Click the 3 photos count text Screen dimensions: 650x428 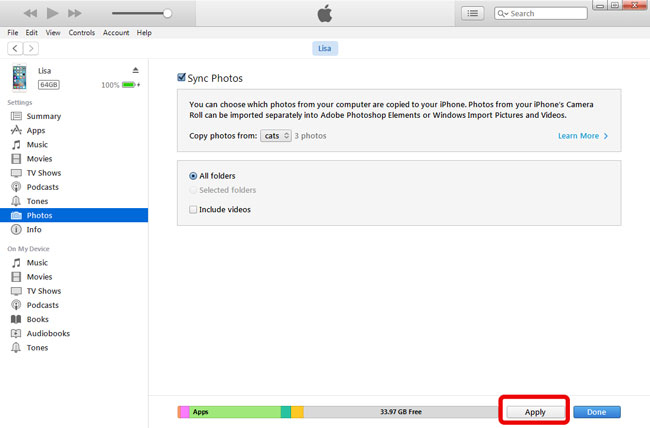tap(310, 136)
